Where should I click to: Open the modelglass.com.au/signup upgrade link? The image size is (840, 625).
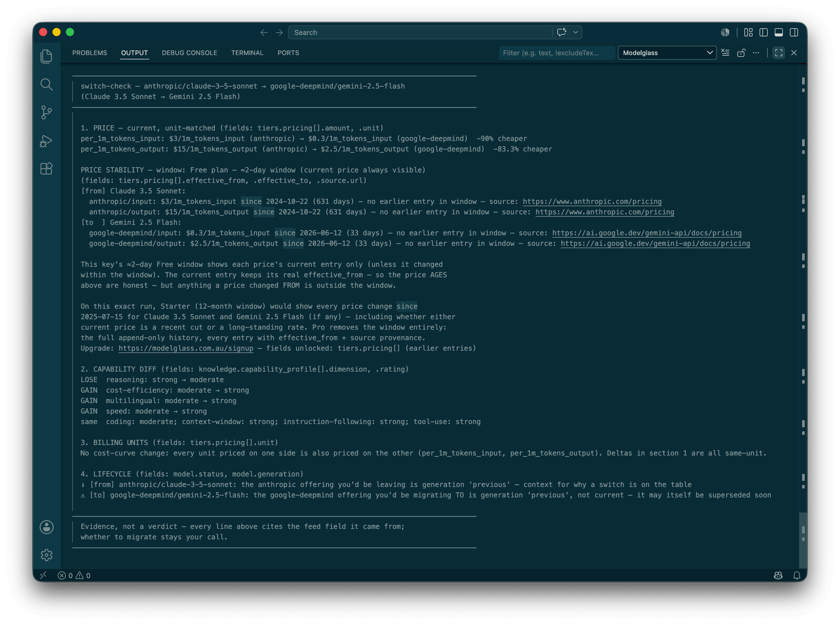186,348
